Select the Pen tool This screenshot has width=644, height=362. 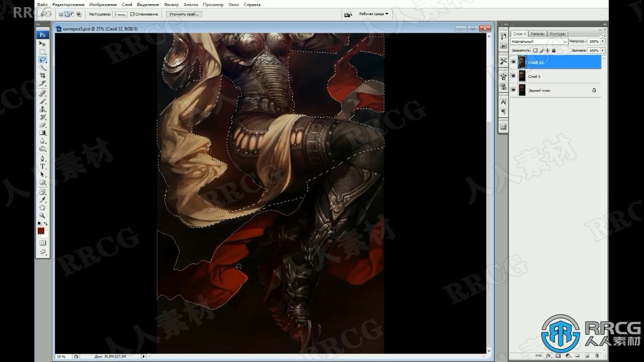tap(43, 158)
